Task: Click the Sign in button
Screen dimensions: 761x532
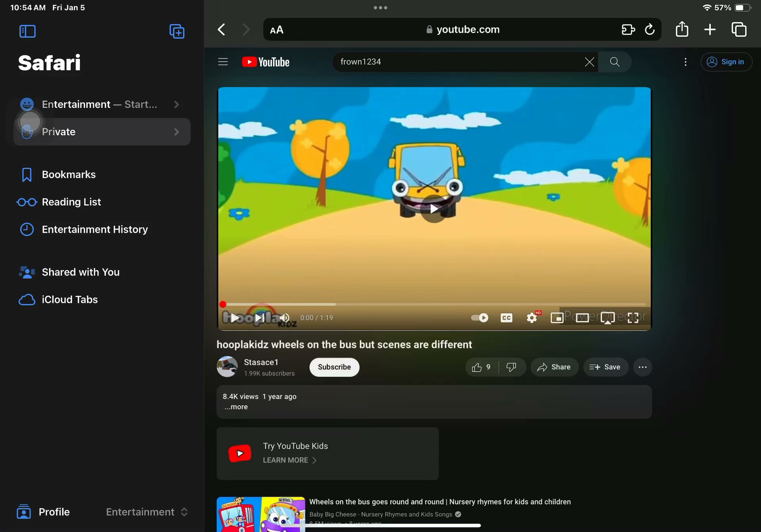Action: pyautogui.click(x=726, y=62)
